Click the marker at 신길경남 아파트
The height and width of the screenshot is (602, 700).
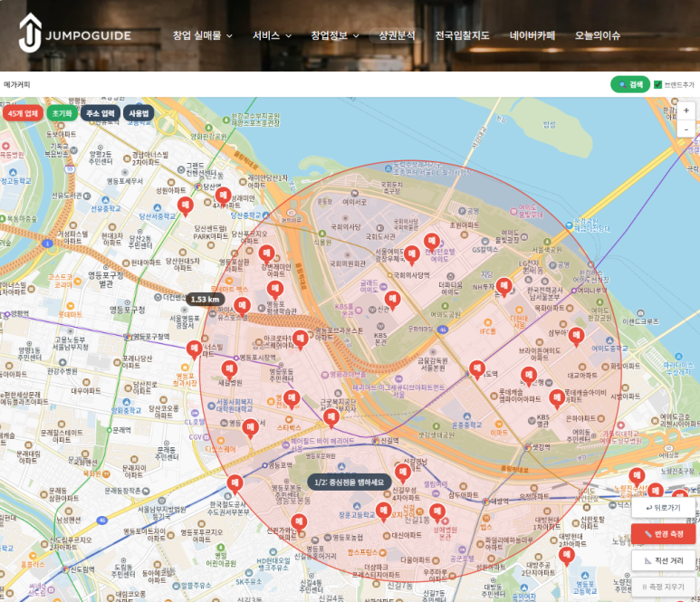[x=403, y=473]
